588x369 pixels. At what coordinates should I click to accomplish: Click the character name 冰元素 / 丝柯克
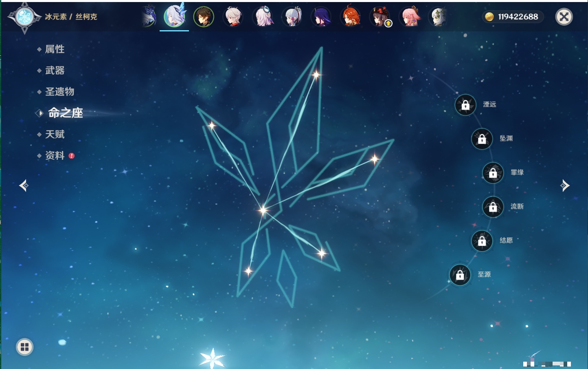tap(71, 17)
